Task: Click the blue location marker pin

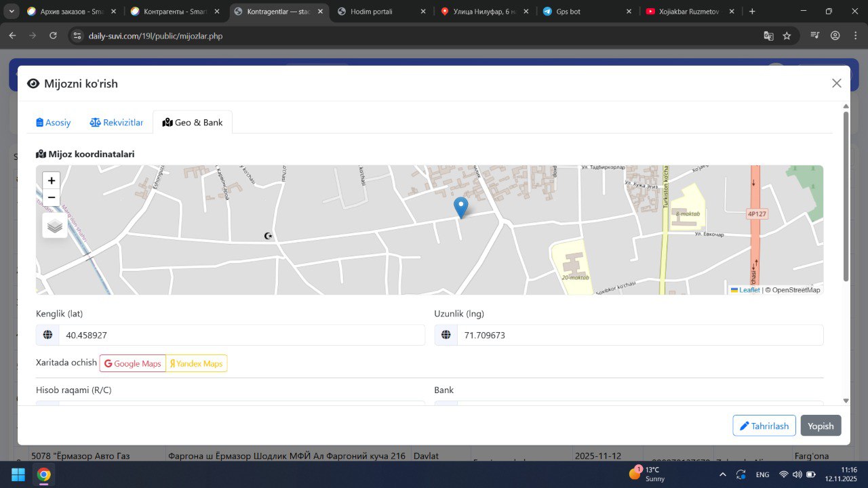Action: (x=460, y=207)
